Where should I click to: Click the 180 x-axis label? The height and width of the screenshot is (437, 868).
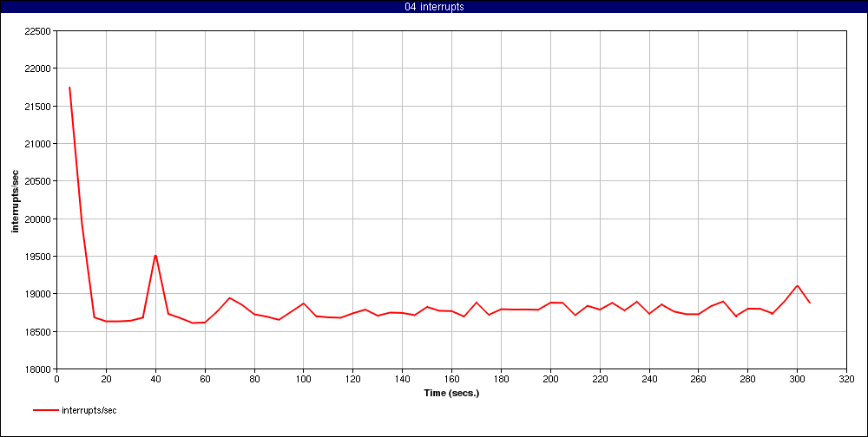pos(501,380)
